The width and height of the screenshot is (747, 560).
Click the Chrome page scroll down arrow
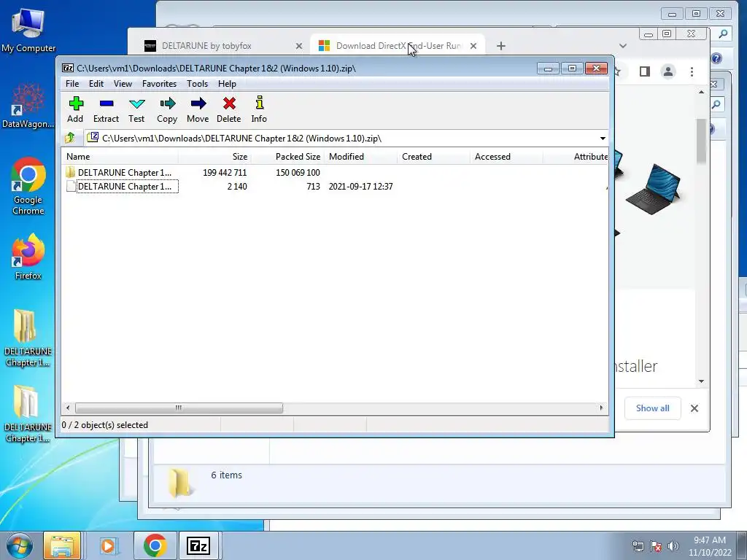(701, 381)
